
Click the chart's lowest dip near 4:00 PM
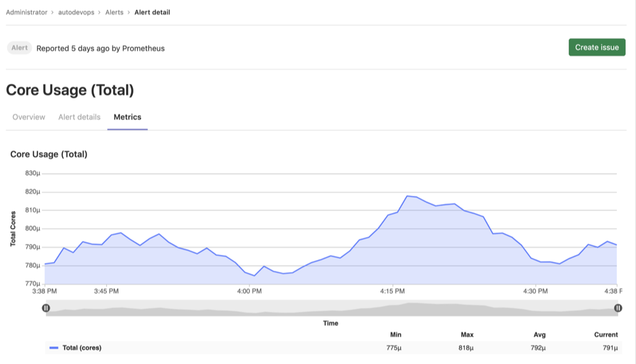[254, 276]
